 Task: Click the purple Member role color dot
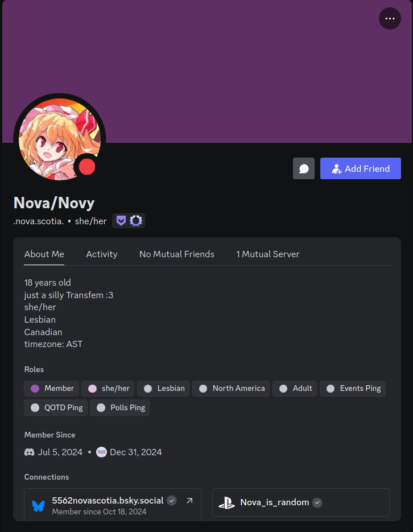(x=35, y=389)
